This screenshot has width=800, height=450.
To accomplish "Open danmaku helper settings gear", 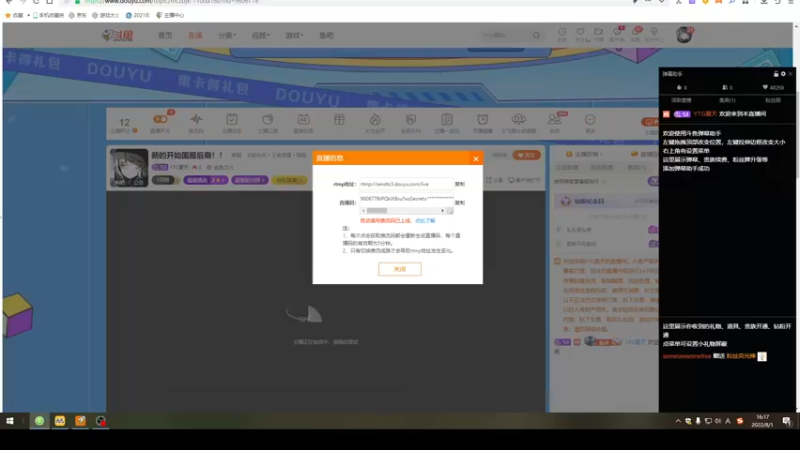I will (x=783, y=74).
